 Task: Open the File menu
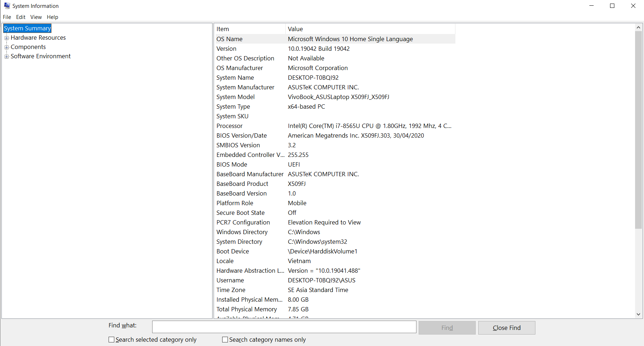coord(7,17)
